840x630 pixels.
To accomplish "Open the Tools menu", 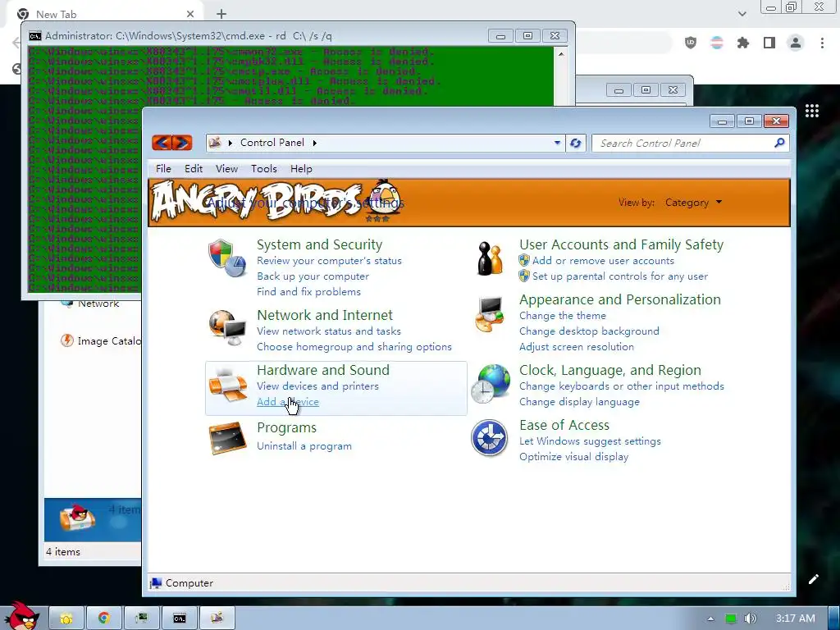I will (264, 169).
